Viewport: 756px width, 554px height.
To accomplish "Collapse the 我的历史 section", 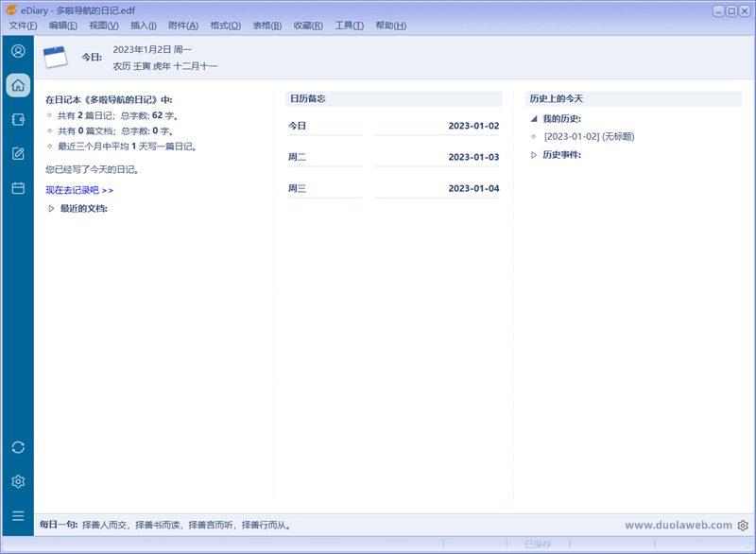I will (x=534, y=118).
